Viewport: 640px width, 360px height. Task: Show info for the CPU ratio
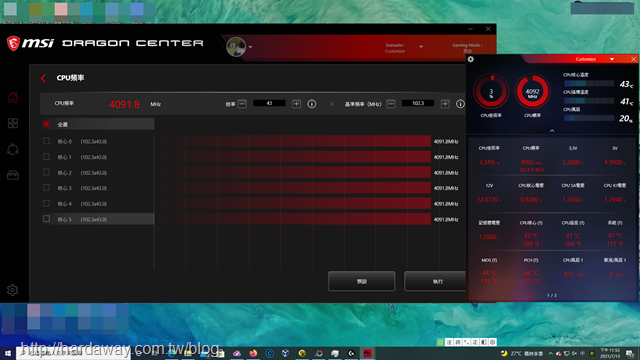(312, 104)
